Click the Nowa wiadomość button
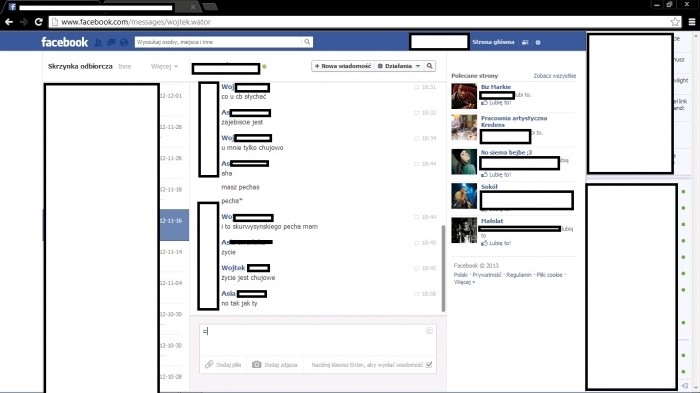 [343, 66]
